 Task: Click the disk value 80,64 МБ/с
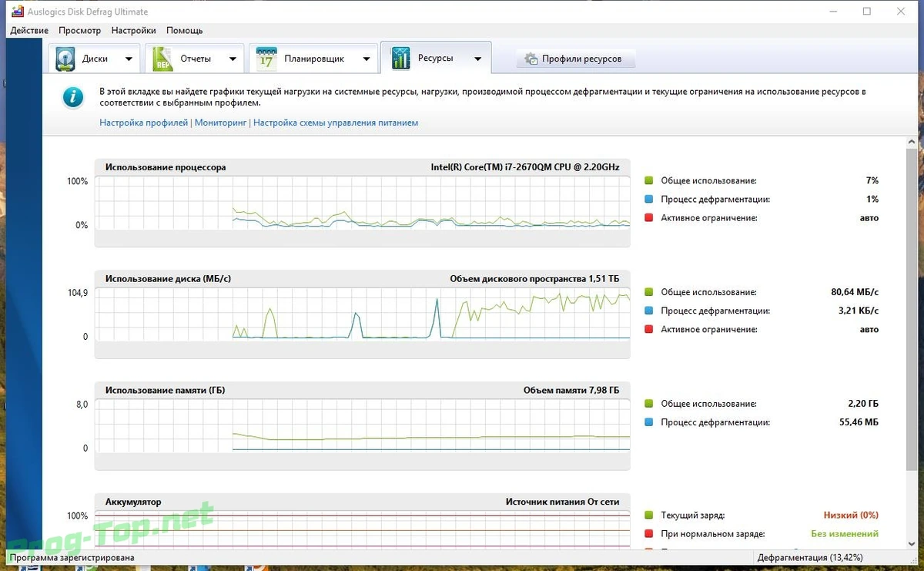click(855, 292)
